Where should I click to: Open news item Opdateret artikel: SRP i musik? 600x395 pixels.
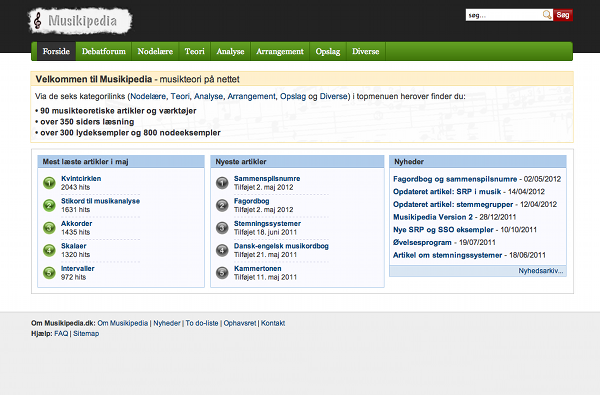[447, 192]
